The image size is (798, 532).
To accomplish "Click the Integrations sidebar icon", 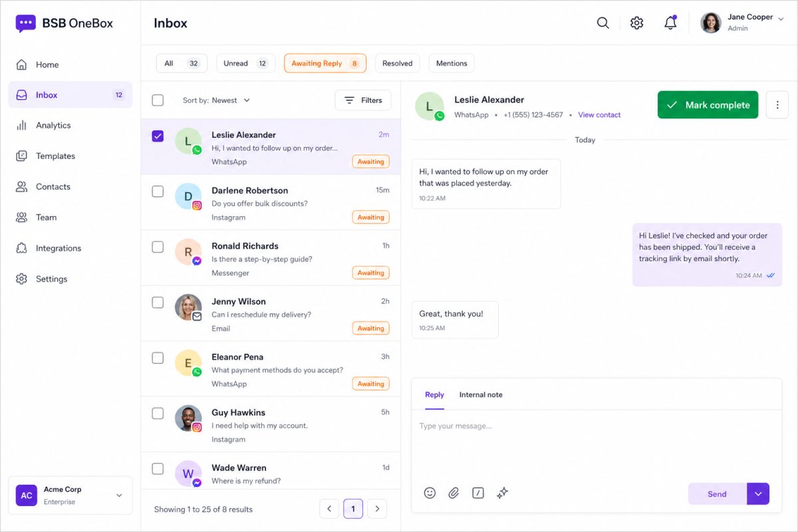I will 21,248.
